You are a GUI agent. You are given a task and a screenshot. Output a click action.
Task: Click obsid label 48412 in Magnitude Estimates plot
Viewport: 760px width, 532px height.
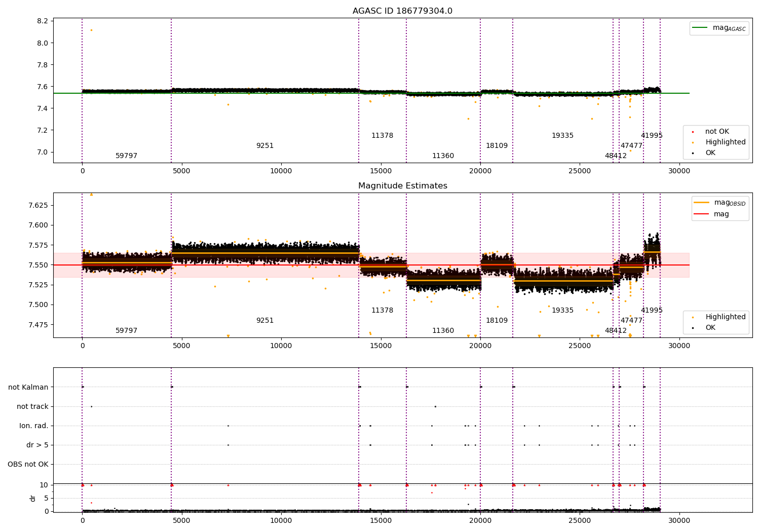pyautogui.click(x=616, y=331)
